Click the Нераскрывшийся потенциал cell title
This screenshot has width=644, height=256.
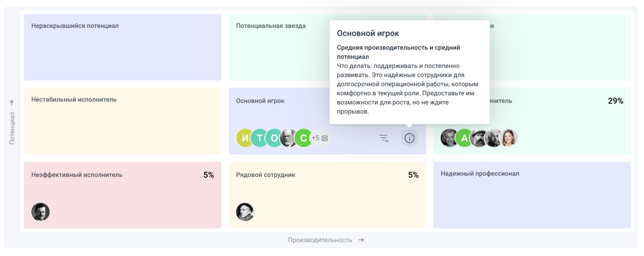(x=75, y=26)
